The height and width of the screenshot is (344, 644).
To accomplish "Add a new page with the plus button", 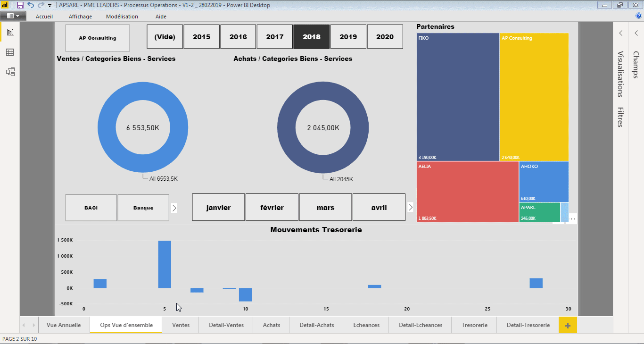I will (568, 325).
